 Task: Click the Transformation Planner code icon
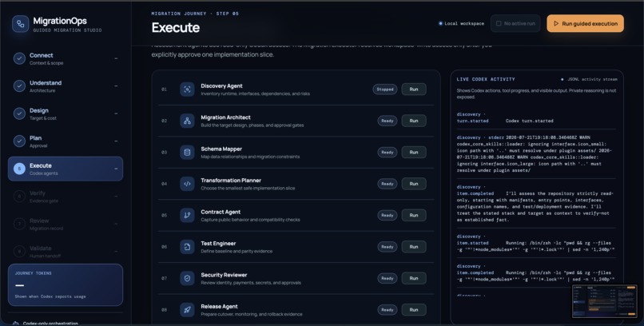[187, 184]
